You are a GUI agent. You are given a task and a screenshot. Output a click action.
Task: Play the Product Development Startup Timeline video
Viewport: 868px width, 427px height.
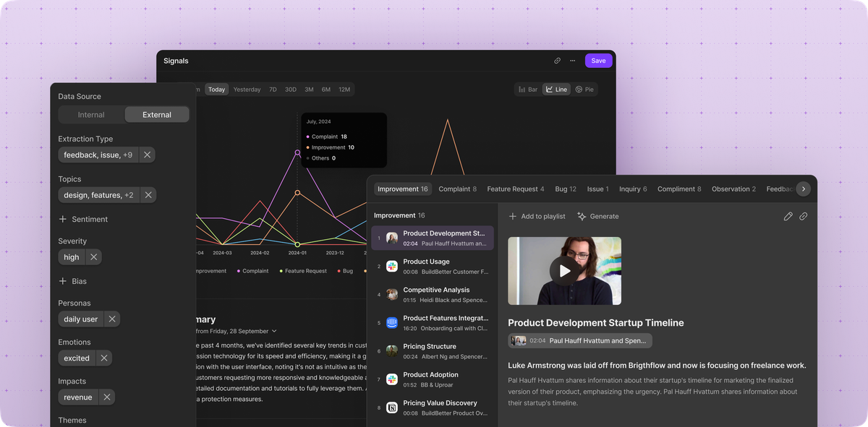coord(564,271)
